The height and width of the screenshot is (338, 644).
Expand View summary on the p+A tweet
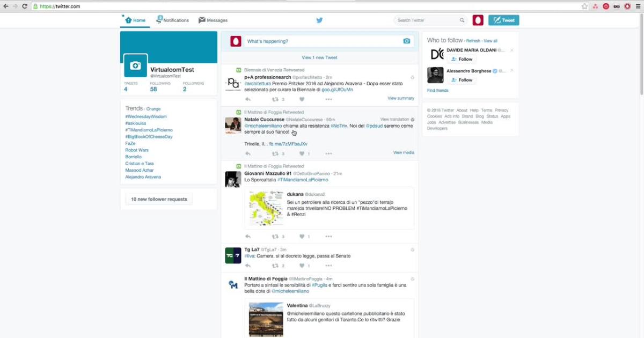click(400, 98)
